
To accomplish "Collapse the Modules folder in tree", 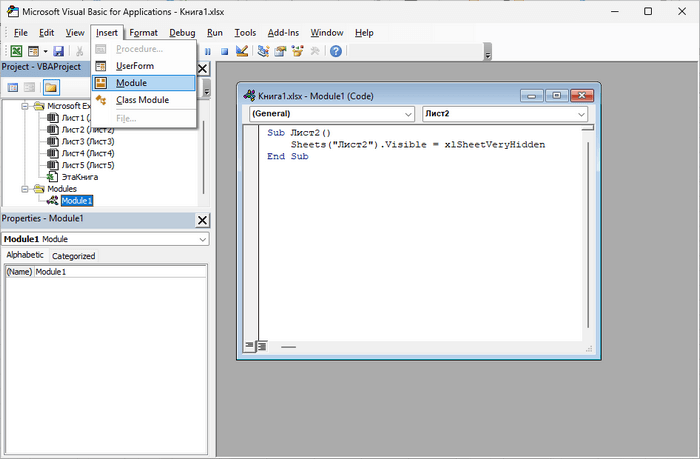I will pyautogui.click(x=26, y=188).
